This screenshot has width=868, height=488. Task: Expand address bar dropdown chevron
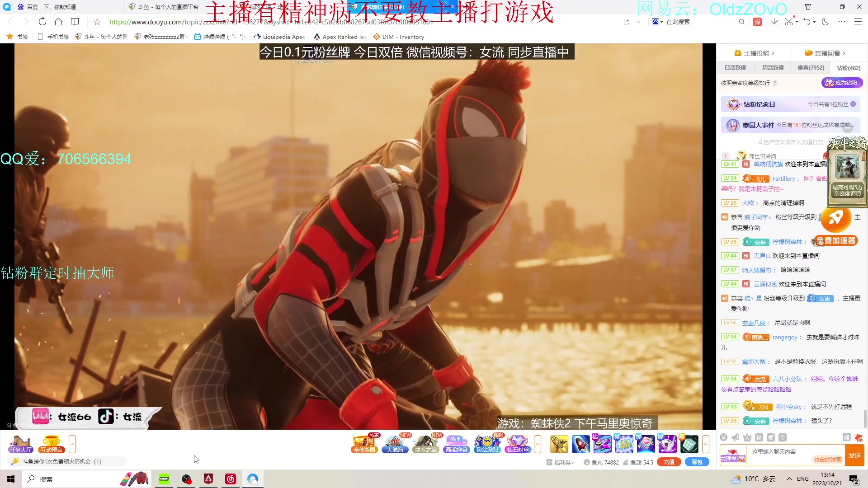click(x=638, y=22)
